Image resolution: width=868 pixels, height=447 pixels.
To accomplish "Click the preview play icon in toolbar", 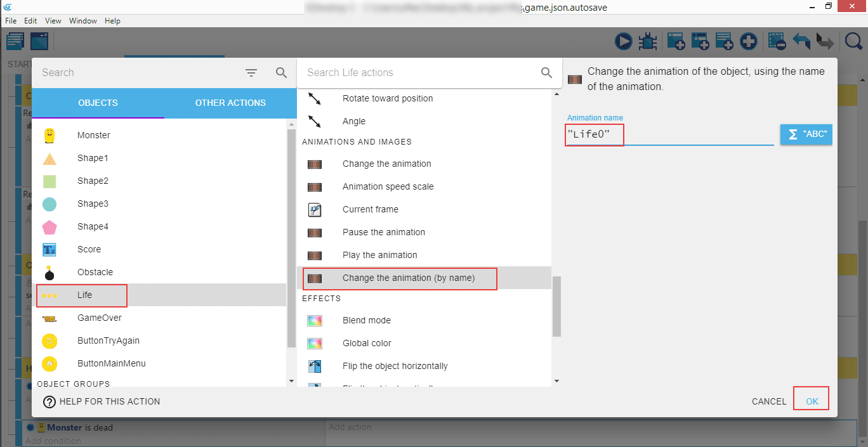I will coord(624,42).
